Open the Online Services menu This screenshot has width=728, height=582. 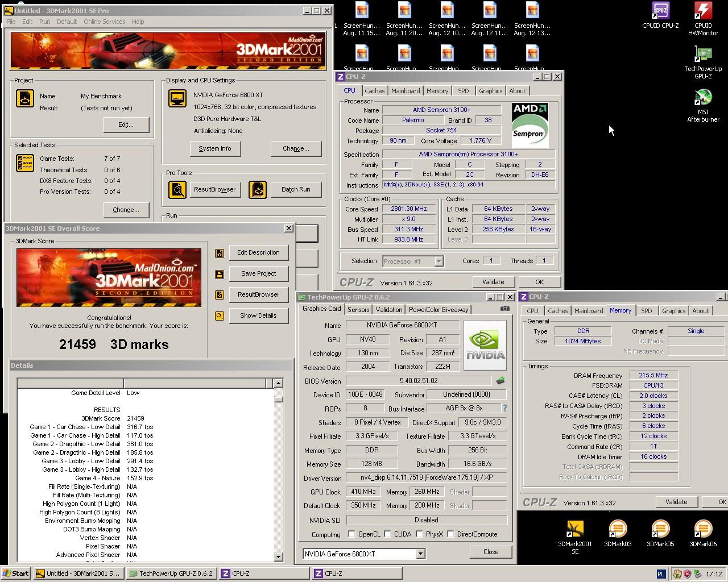point(105,22)
